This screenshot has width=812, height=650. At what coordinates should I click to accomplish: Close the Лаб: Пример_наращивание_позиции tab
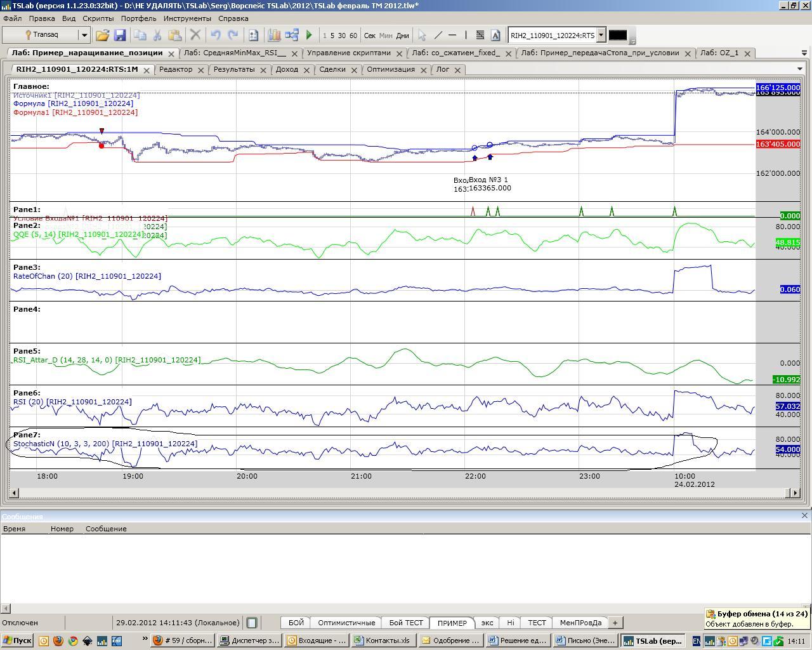pyautogui.click(x=172, y=53)
